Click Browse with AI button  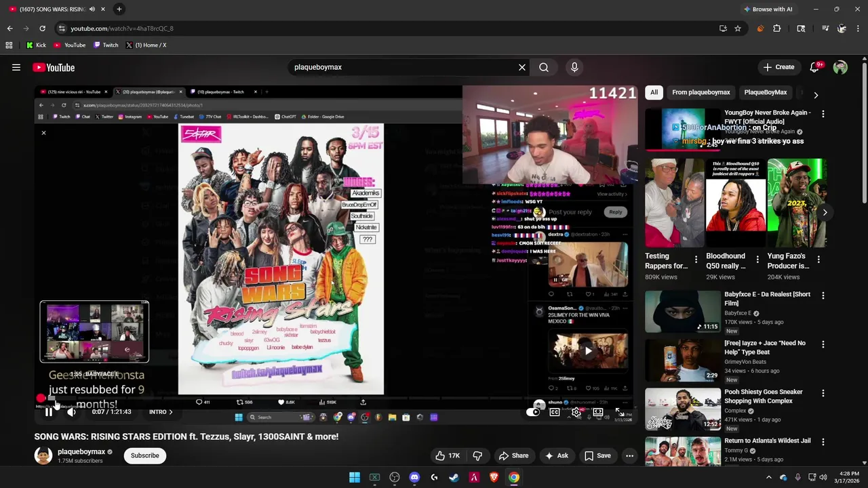tap(768, 9)
